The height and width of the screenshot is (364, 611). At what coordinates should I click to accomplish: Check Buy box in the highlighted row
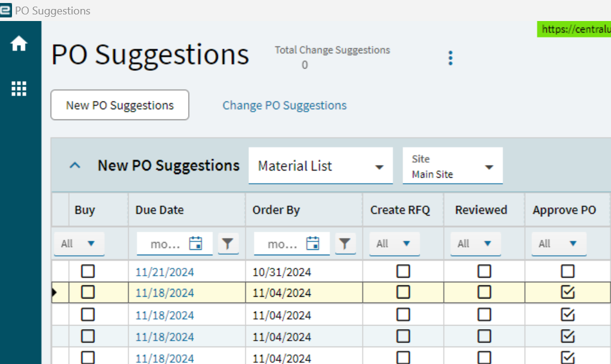click(88, 292)
